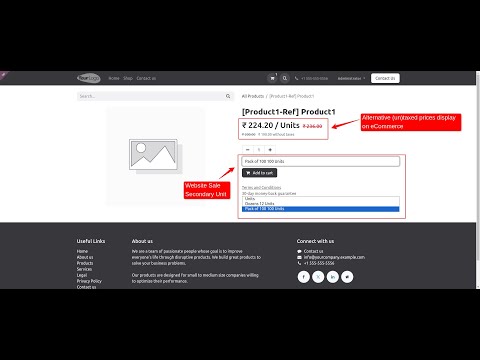Click the envelope email icon in footer
This screenshot has width=480, height=360.
299,257
